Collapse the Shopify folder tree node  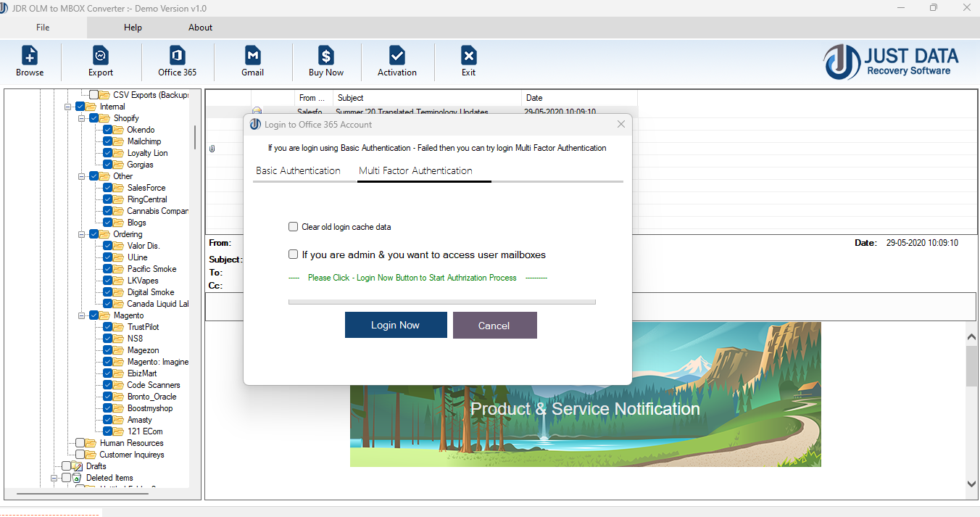tap(82, 118)
